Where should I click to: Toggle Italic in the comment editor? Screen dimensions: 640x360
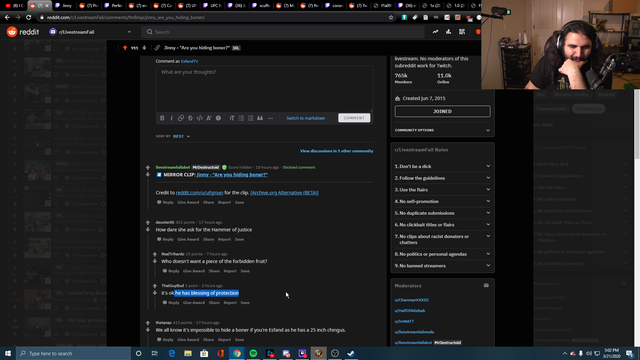(x=171, y=118)
